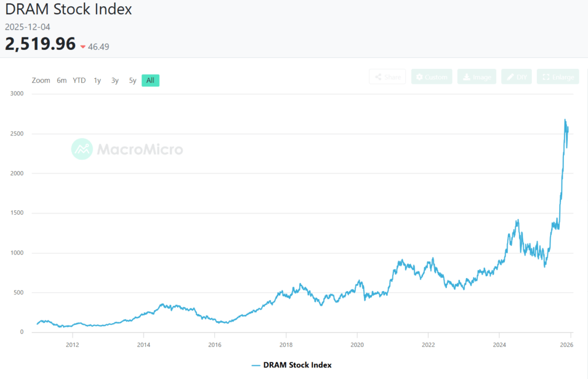Pick the 5y zoom option

tap(133, 80)
